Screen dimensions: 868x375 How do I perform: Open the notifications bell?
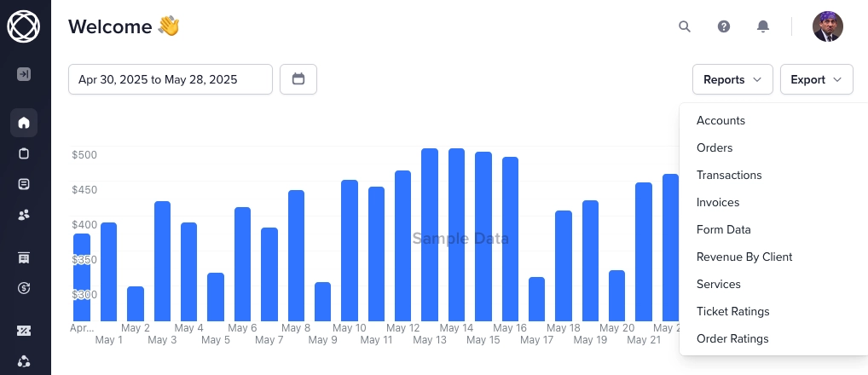click(x=763, y=26)
